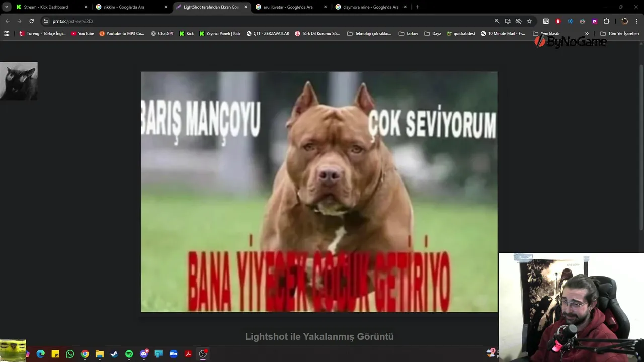Open the Dayz bookmark folder

pyautogui.click(x=433, y=34)
